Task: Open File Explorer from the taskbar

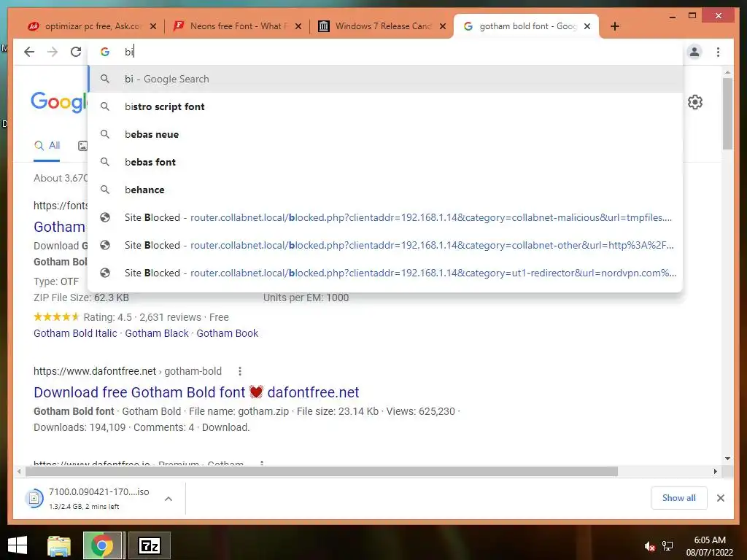Action: tap(59, 545)
